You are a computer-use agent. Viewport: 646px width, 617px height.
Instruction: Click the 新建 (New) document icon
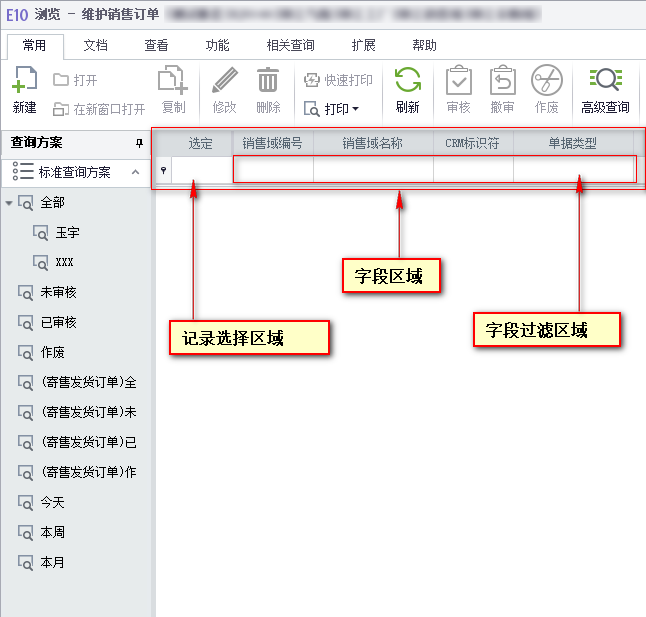pyautogui.click(x=25, y=81)
